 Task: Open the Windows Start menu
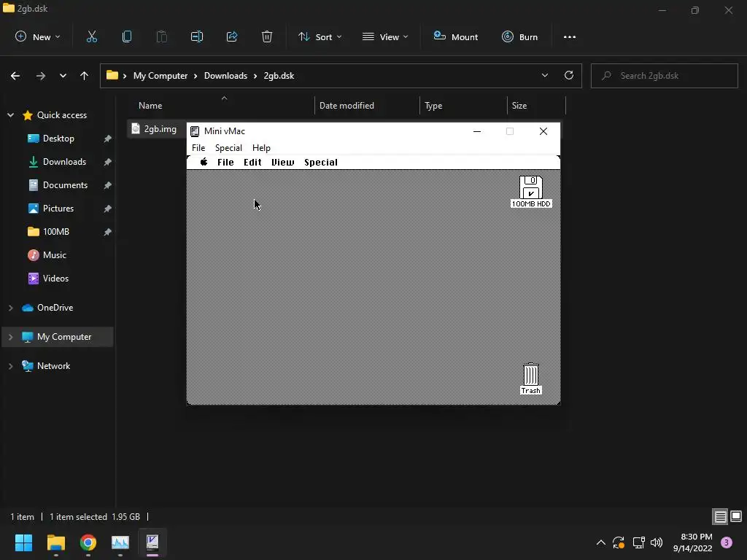click(23, 542)
